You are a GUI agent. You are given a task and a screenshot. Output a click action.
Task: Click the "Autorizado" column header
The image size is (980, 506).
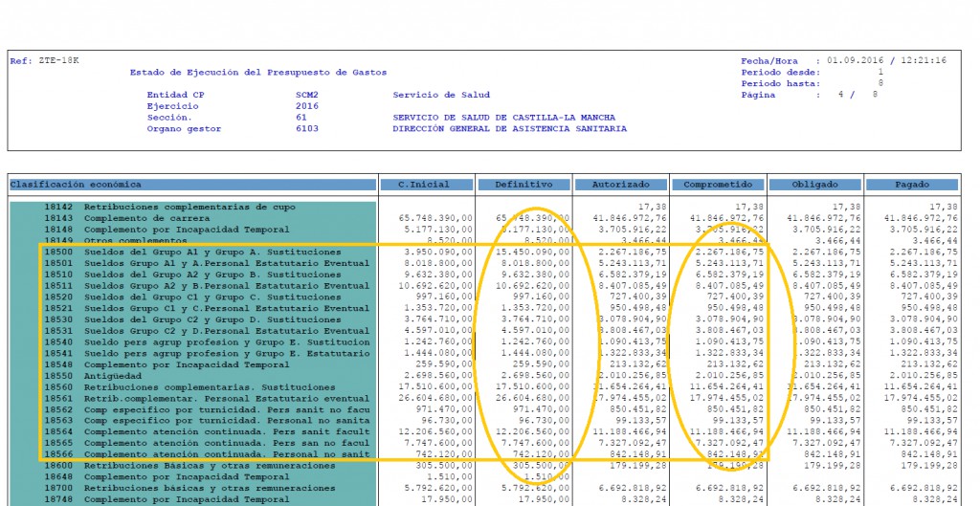620,185
